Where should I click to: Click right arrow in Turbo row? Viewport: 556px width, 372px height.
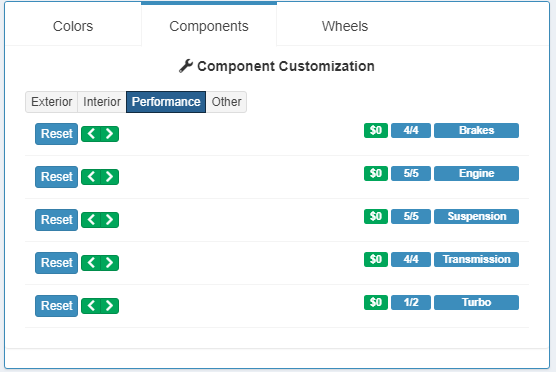(x=110, y=306)
